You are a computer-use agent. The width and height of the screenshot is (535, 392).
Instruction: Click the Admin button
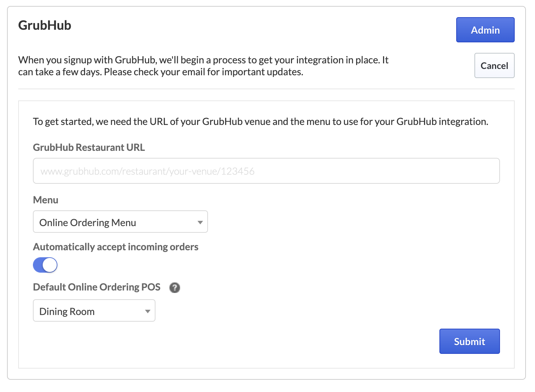(x=485, y=30)
